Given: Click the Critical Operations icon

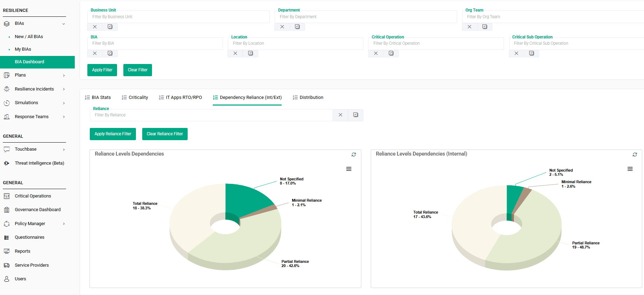Looking at the screenshot, I should (x=7, y=196).
